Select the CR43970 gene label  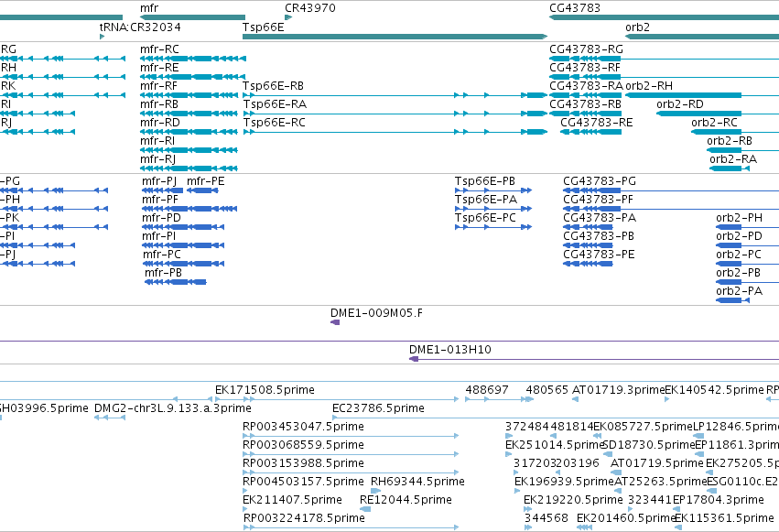(x=310, y=8)
